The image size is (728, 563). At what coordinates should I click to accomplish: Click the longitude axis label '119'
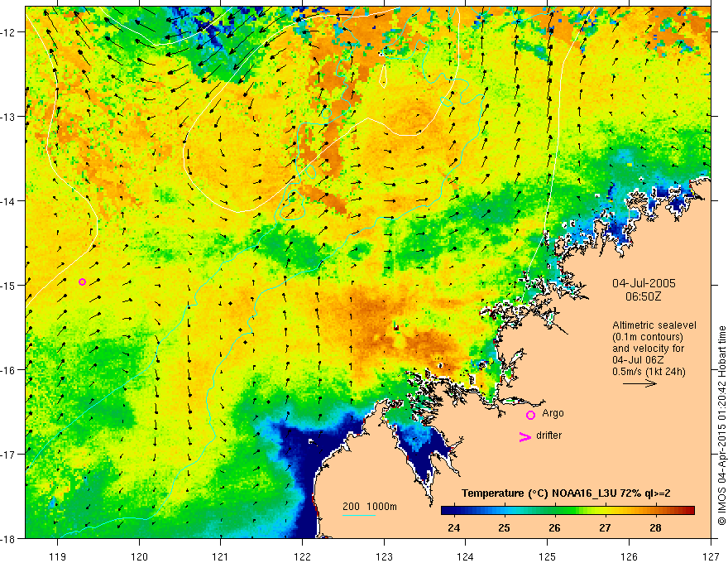[x=58, y=556]
